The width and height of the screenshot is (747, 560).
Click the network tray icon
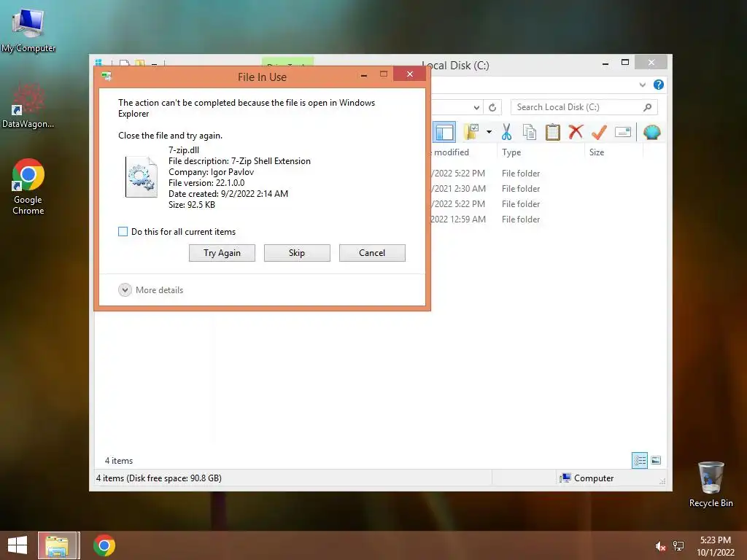tap(678, 546)
